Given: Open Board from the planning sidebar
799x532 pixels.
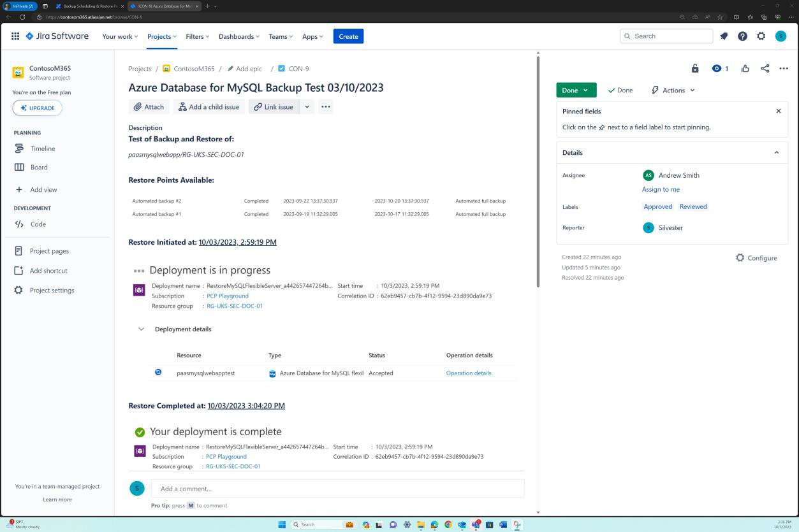Looking at the screenshot, I should click(39, 167).
